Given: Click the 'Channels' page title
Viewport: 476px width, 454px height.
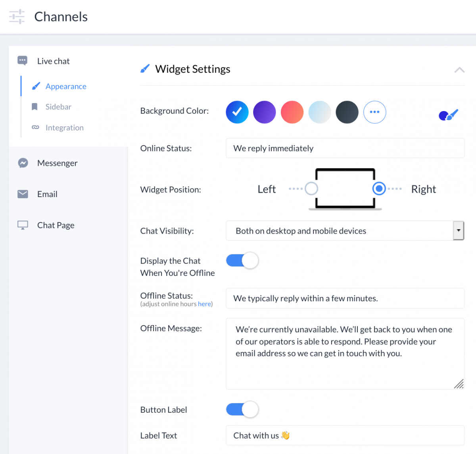Looking at the screenshot, I should pyautogui.click(x=61, y=17).
